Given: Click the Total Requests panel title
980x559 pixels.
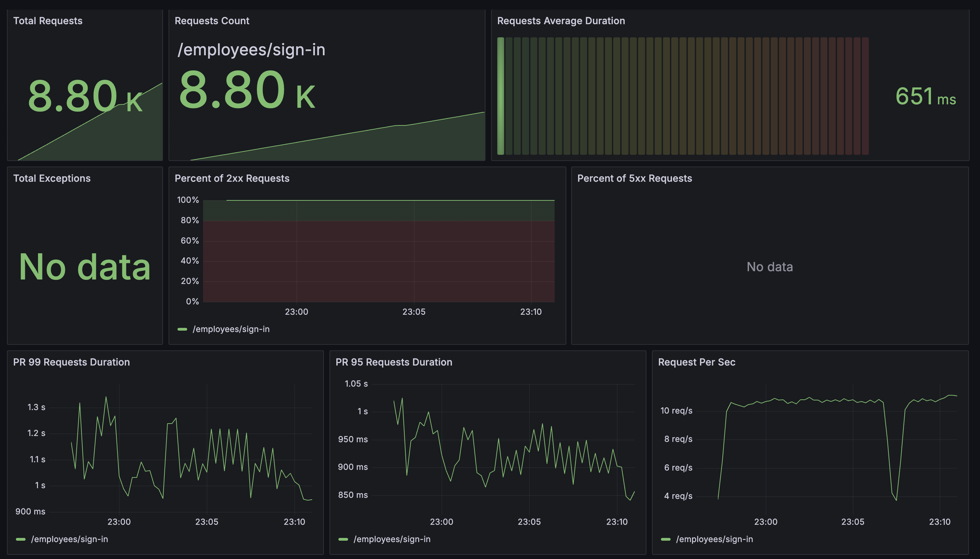Looking at the screenshot, I should (x=48, y=21).
